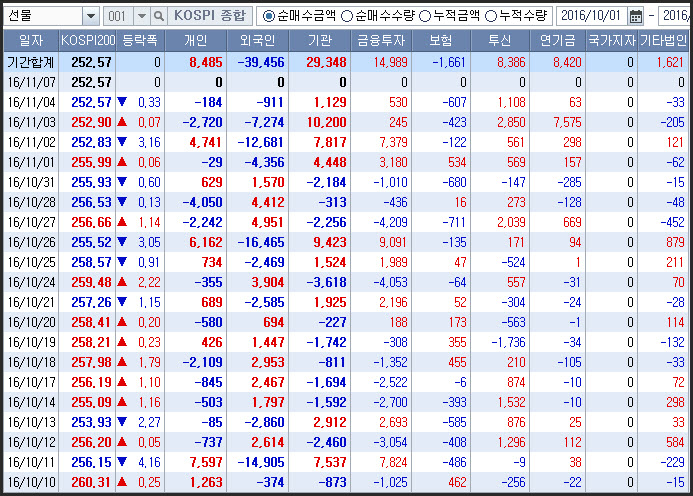Select the 16/10/26 date cell

(32, 242)
